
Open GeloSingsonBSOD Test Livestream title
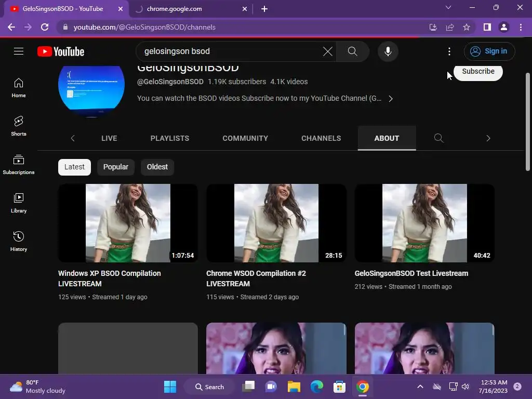[x=411, y=273]
